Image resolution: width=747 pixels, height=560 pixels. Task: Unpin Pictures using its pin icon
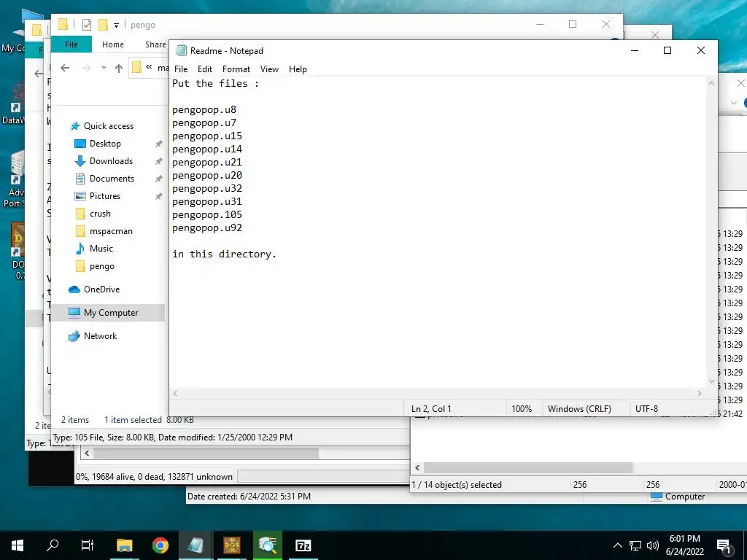coord(158,196)
